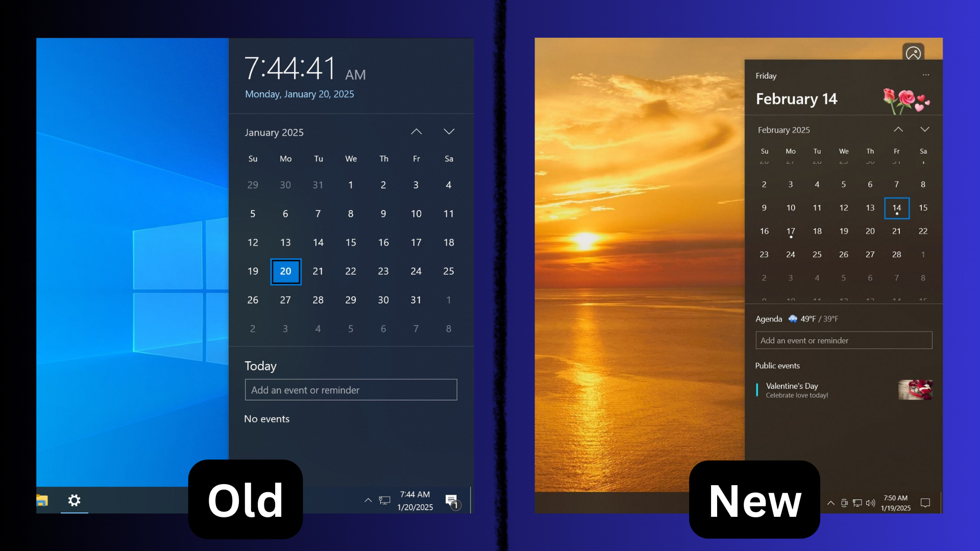Toggle previous month on new calendar chevron
This screenshot has height=551, width=980.
click(898, 129)
